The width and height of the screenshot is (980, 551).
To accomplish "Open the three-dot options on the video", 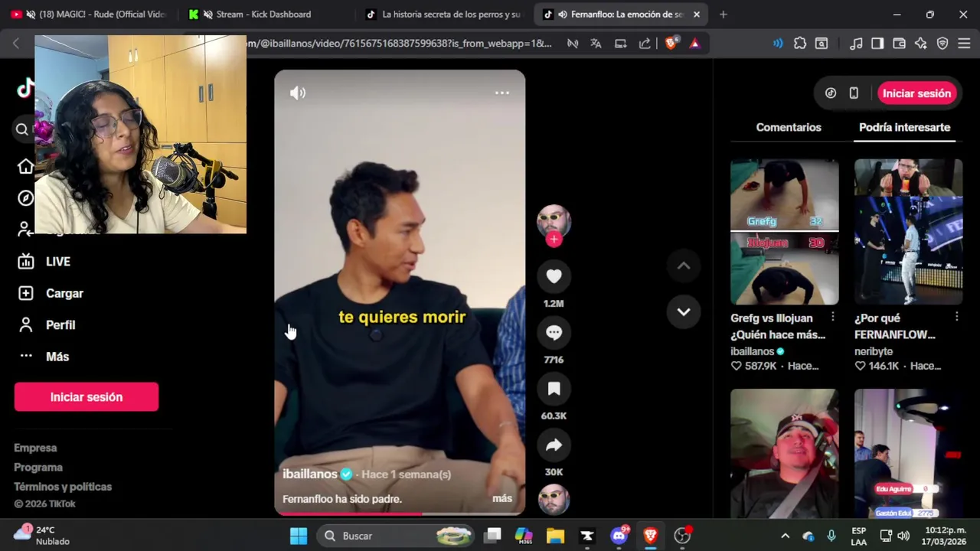I will pos(502,93).
